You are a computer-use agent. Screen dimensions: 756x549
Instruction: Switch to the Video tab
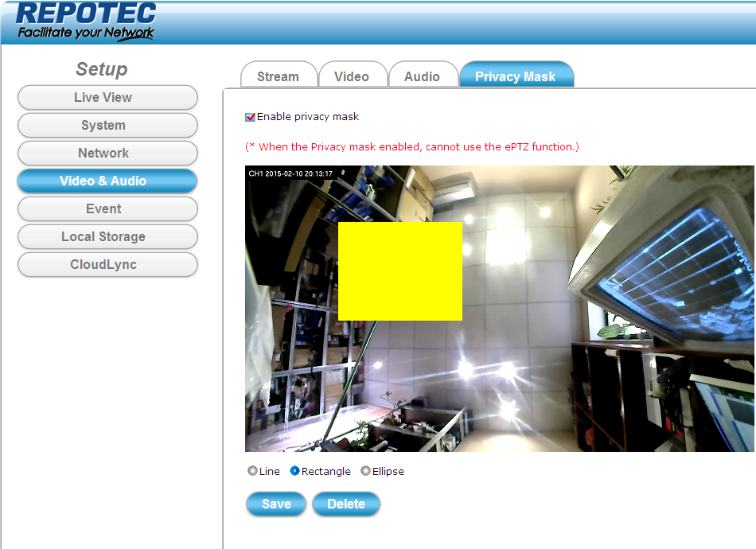click(352, 76)
